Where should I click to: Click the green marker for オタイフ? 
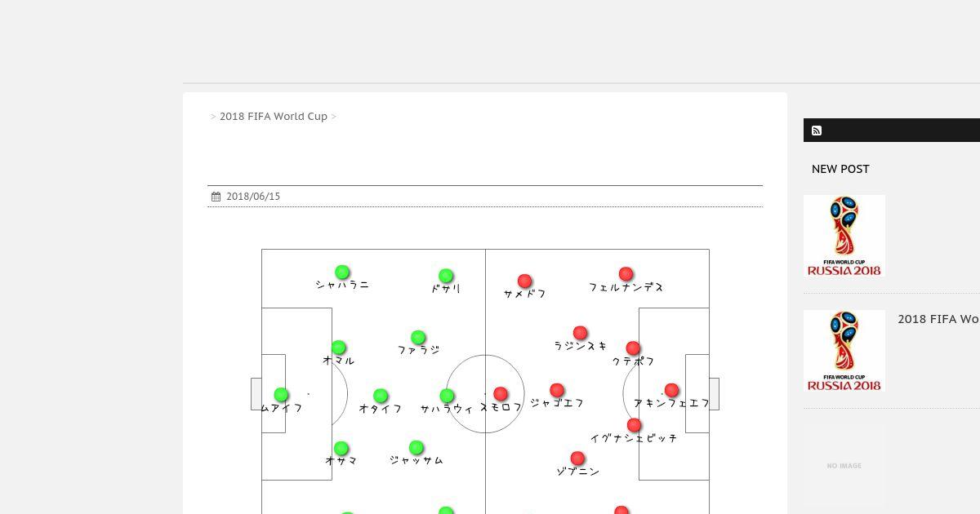pyautogui.click(x=380, y=397)
